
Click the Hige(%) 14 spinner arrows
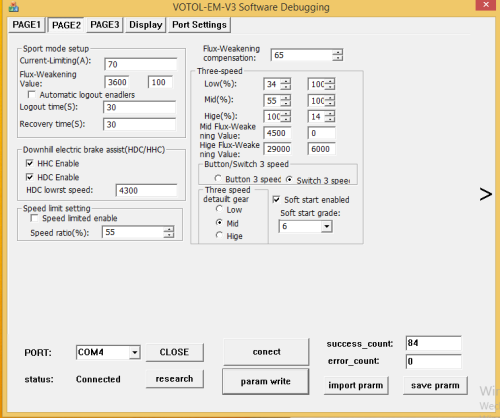(330, 116)
